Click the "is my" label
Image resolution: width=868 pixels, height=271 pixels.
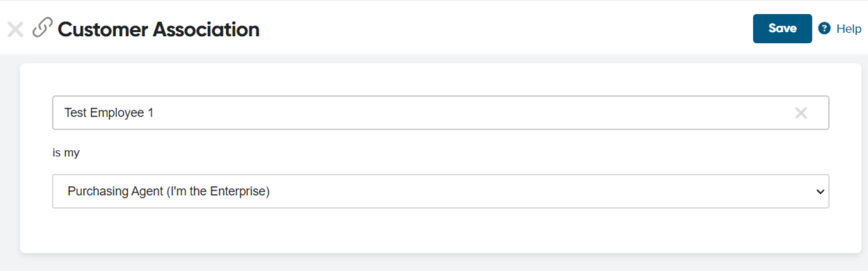point(66,152)
